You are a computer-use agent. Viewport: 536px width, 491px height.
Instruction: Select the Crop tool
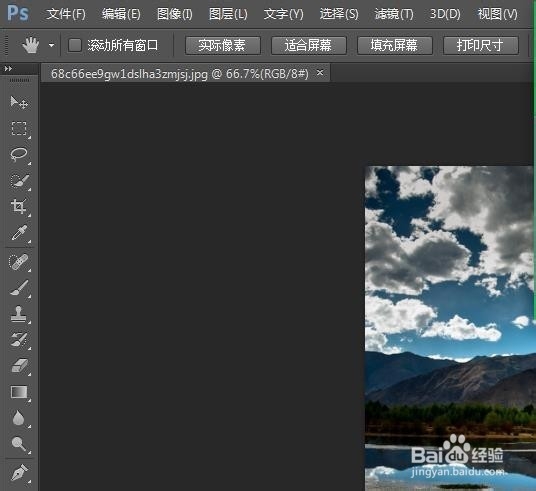[x=19, y=207]
